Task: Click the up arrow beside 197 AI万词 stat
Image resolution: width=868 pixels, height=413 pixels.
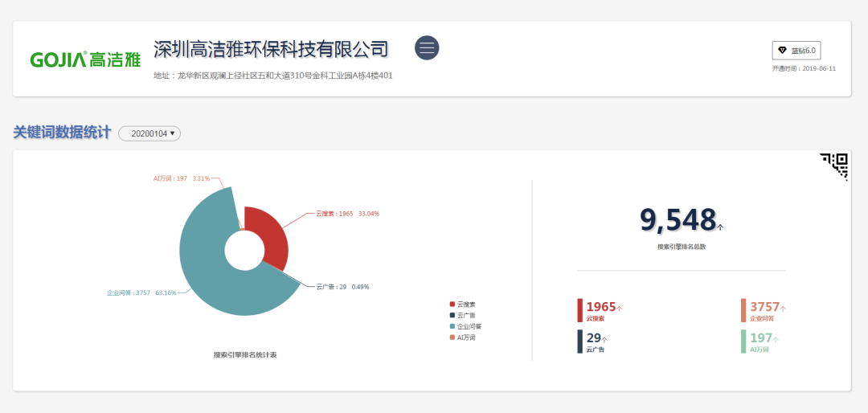Action: tap(776, 340)
